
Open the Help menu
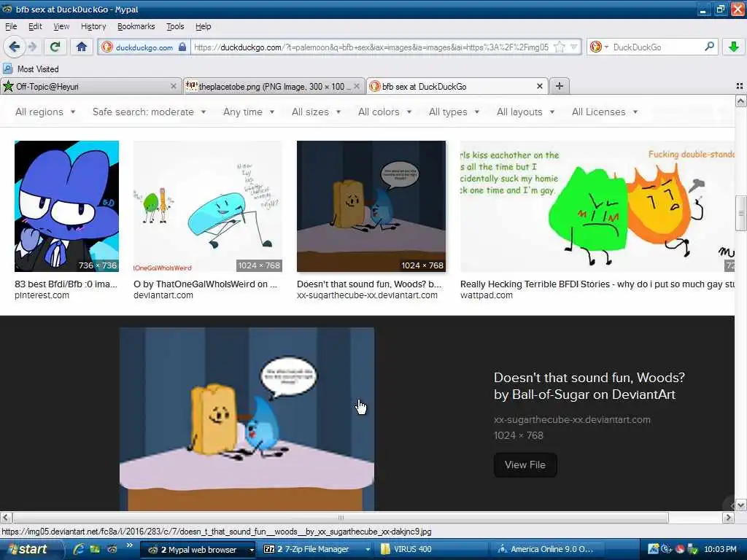pos(204,26)
